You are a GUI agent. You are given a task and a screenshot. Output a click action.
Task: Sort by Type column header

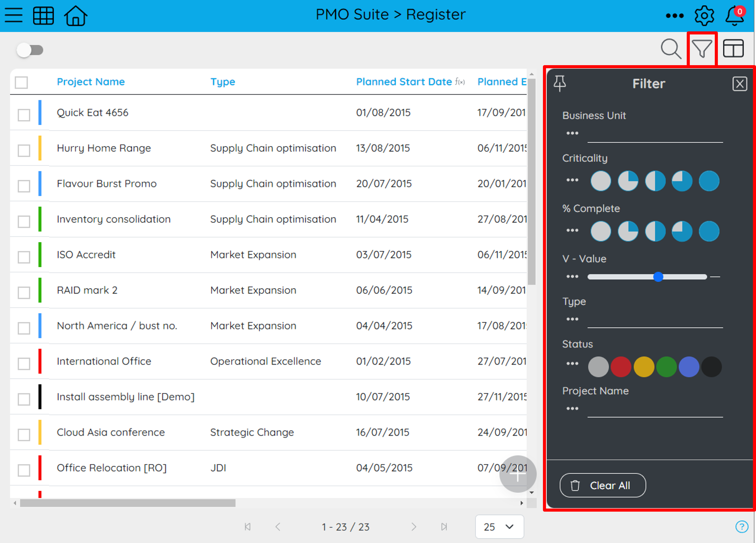pyautogui.click(x=223, y=82)
